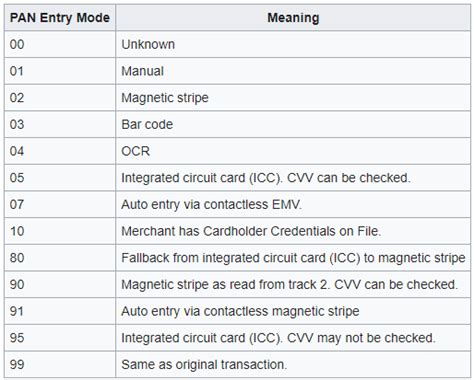This screenshot has height=380, width=474.
Task: Click the 02 entry mode code
Action: tap(17, 98)
